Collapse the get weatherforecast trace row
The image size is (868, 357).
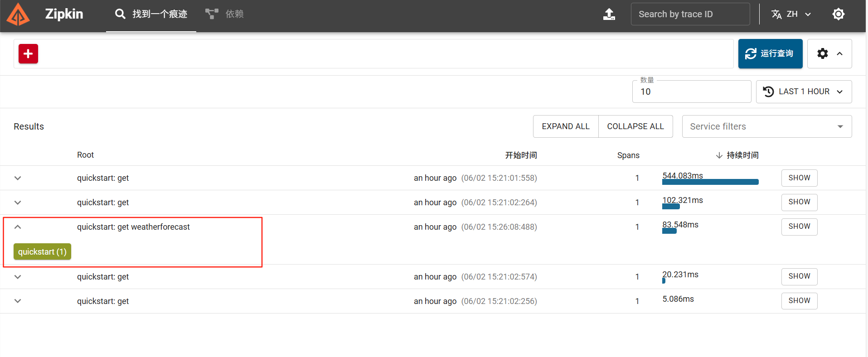[x=18, y=227]
